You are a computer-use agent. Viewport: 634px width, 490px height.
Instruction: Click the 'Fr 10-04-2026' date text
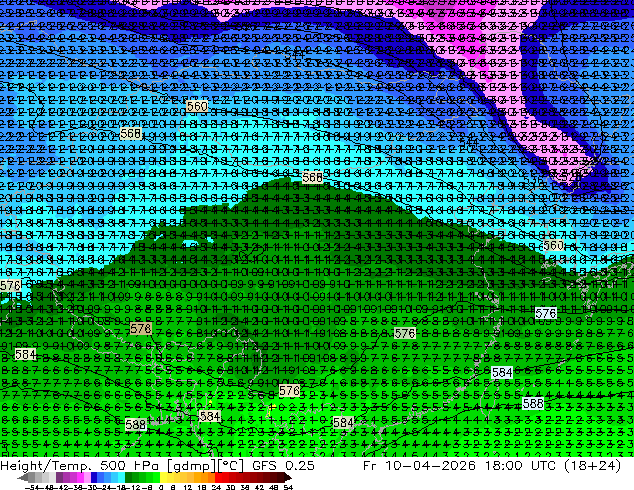click(419, 466)
